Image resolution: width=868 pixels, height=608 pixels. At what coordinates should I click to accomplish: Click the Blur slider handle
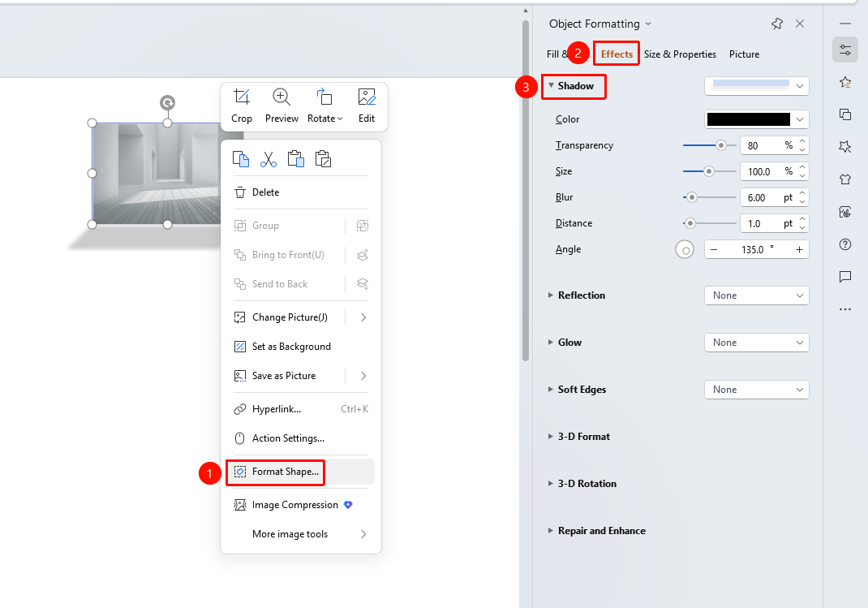tap(691, 198)
